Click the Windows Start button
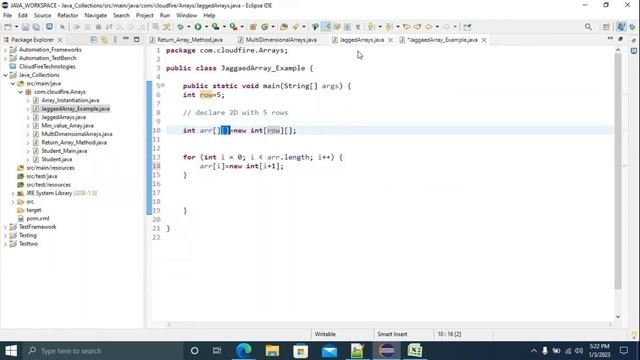 11,351
